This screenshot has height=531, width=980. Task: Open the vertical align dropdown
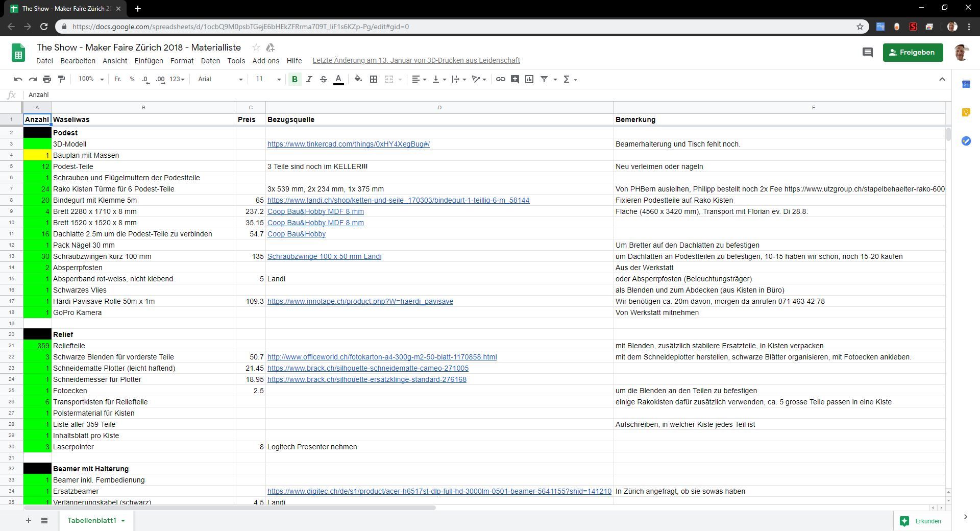[x=439, y=79]
